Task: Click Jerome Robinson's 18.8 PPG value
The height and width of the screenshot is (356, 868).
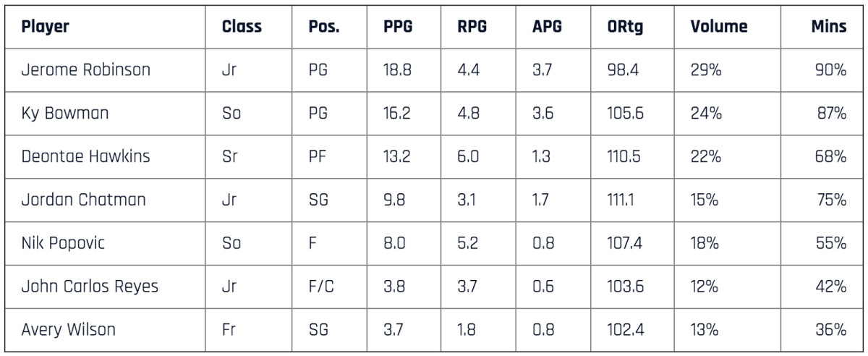Action: pyautogui.click(x=398, y=70)
